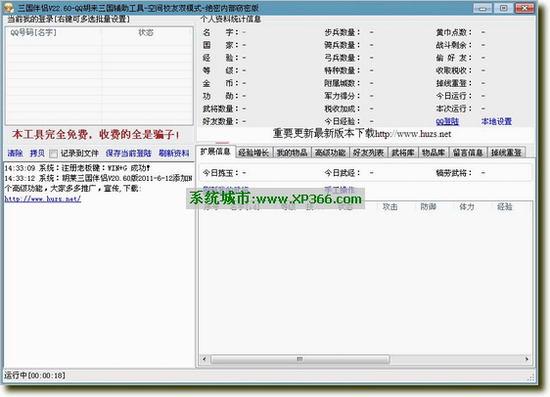This screenshot has height=397, width=550.
Task: Click the 清除 link above the log
Action: 15,153
